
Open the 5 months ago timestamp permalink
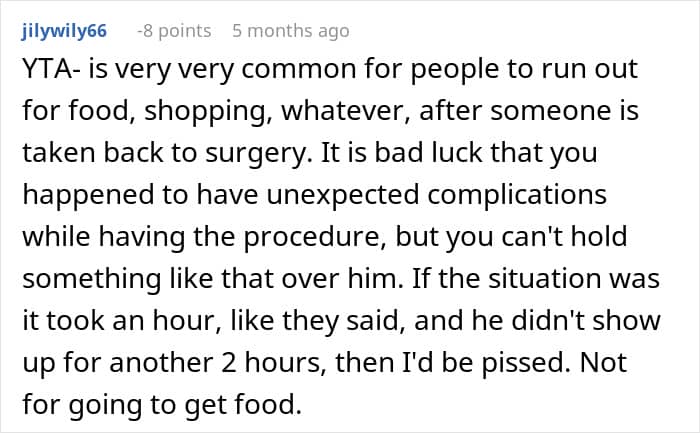click(x=290, y=31)
